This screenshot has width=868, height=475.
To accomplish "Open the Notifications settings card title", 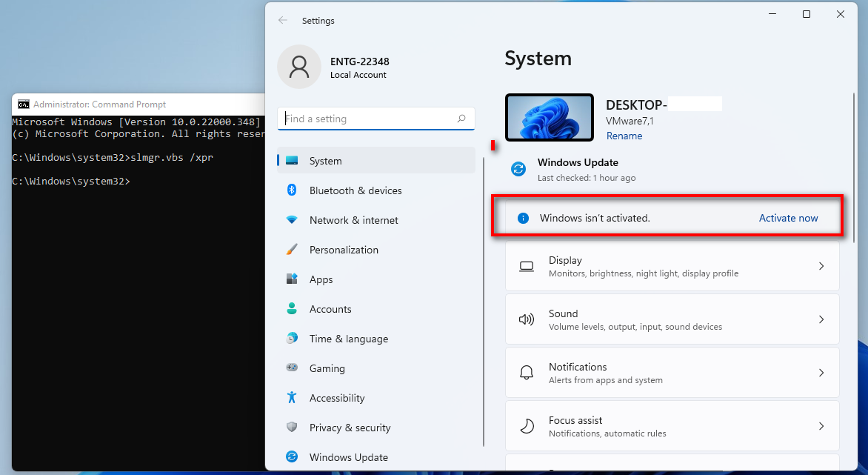I will coord(578,367).
